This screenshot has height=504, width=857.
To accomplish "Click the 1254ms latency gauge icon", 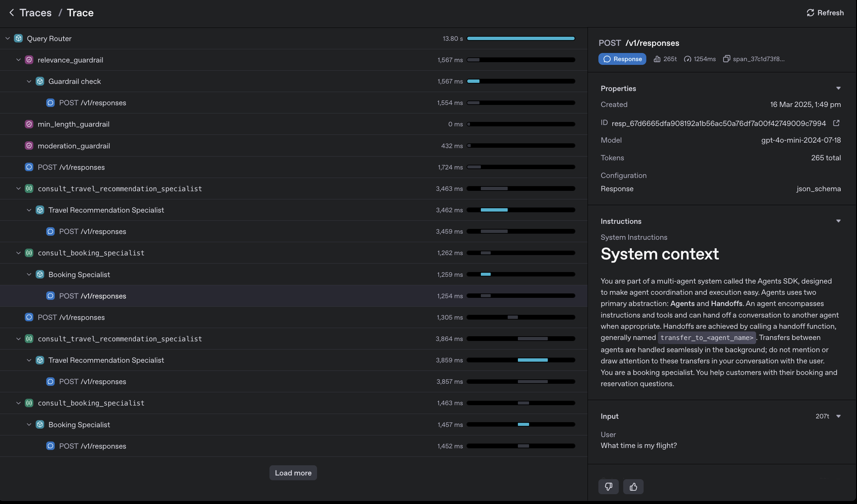I will click(688, 59).
